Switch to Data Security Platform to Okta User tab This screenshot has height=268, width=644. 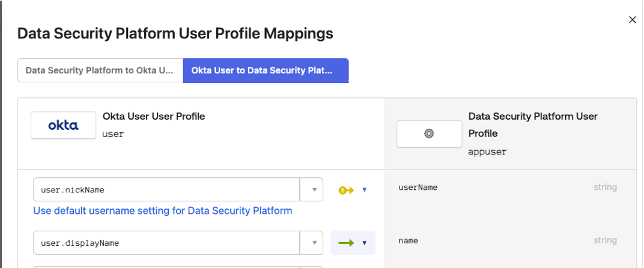pos(100,70)
